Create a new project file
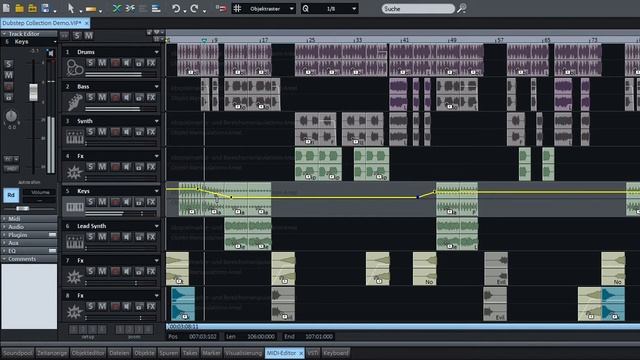Screen dimensions: 640x360 pos(7,8)
